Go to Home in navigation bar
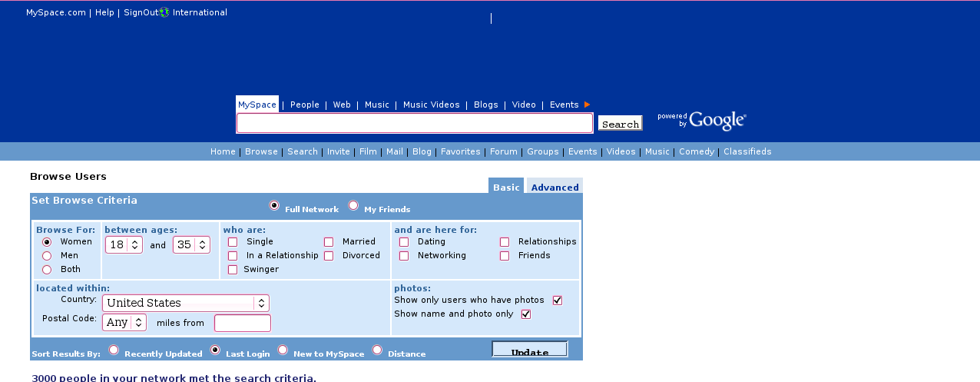 click(223, 151)
